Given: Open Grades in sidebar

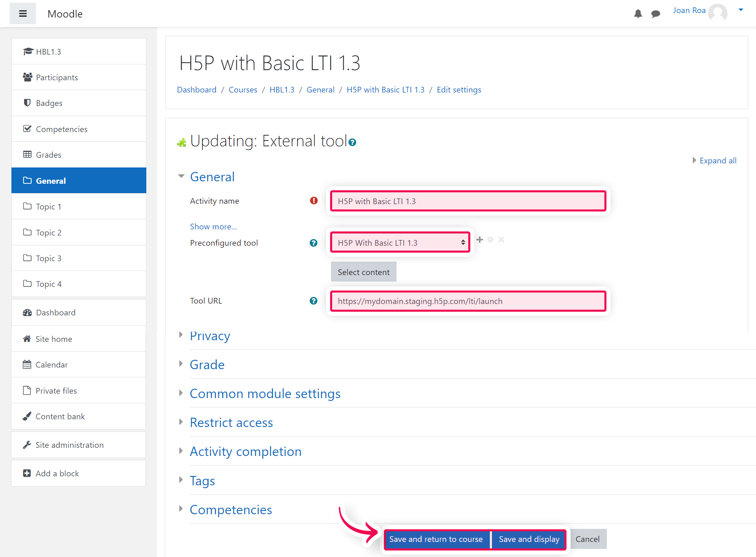Looking at the screenshot, I should coord(79,155).
